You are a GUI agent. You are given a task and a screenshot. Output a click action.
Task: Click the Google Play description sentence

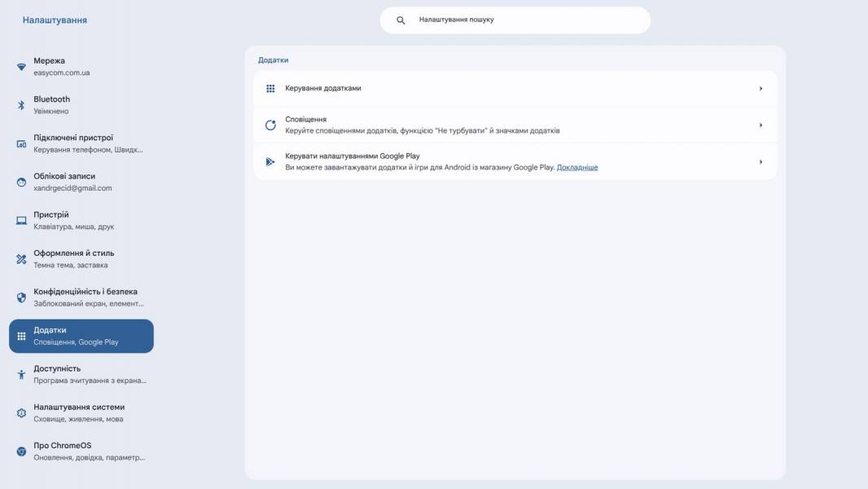(x=419, y=167)
